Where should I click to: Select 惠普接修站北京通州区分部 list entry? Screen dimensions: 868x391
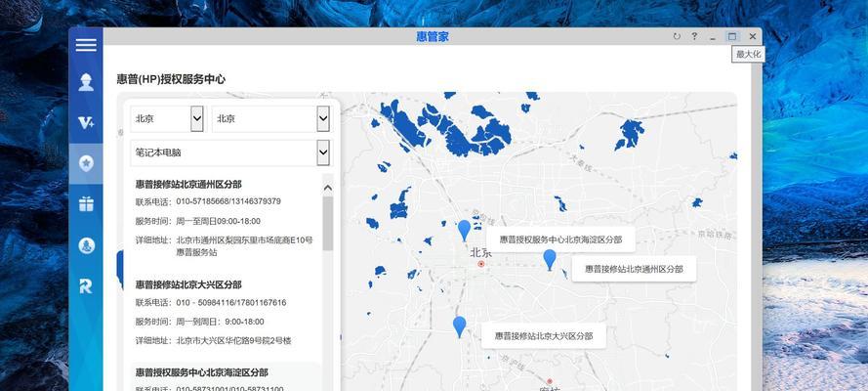pos(188,185)
